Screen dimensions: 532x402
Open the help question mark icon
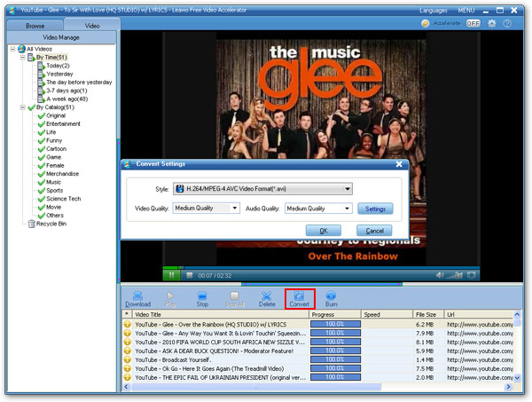coord(507,23)
